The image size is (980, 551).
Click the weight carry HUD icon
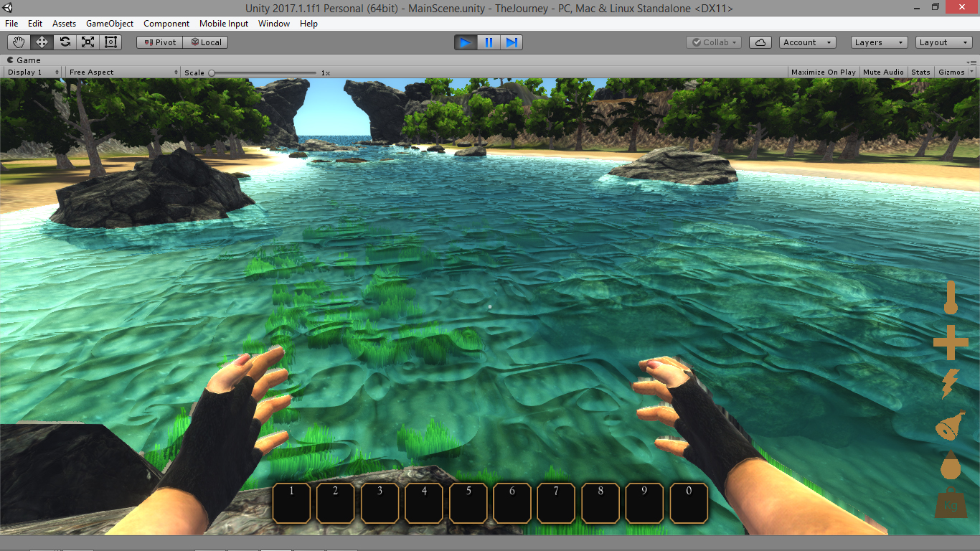951,502
